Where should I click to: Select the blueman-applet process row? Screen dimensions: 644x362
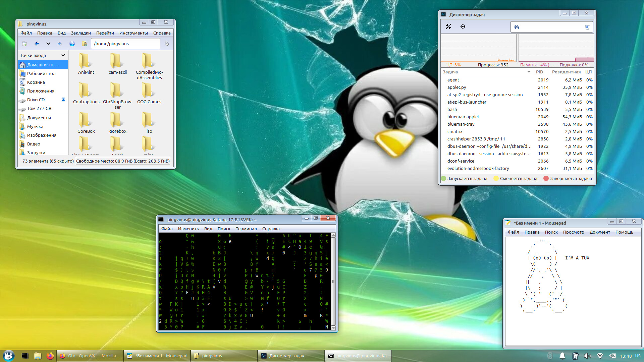tap(517, 117)
